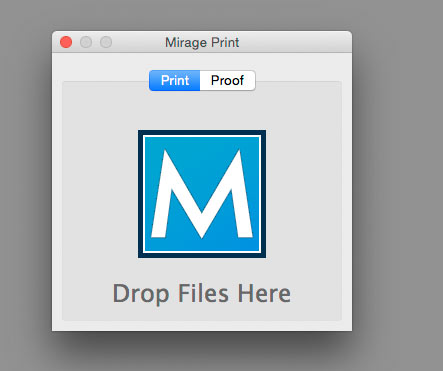Click the disabled zoom window button
Image resolution: width=443 pixels, height=371 pixels.
pyautogui.click(x=106, y=42)
